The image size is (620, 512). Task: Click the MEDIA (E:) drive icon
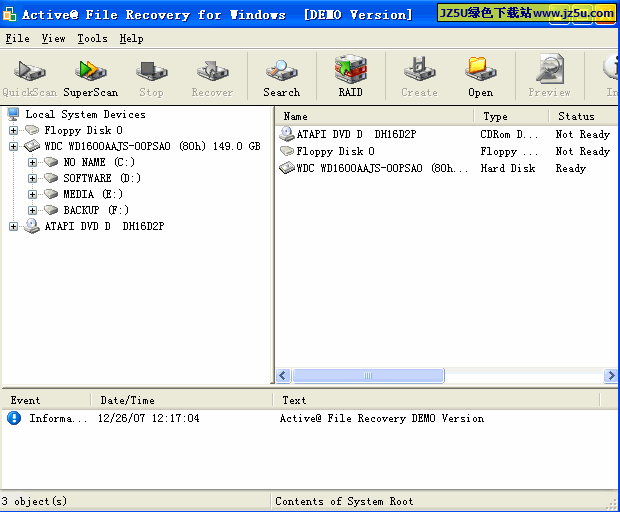coord(51,194)
